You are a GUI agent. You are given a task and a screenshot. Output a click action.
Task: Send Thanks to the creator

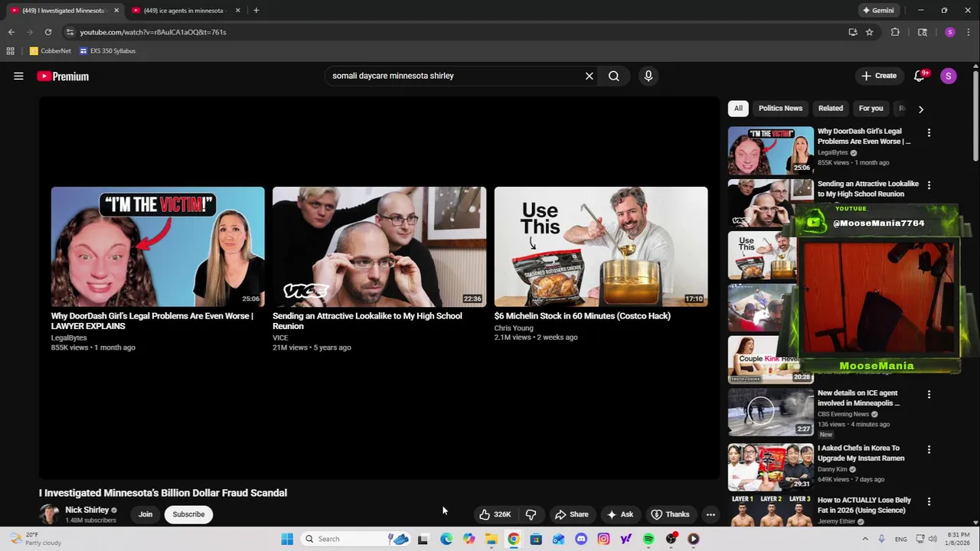[x=670, y=514]
